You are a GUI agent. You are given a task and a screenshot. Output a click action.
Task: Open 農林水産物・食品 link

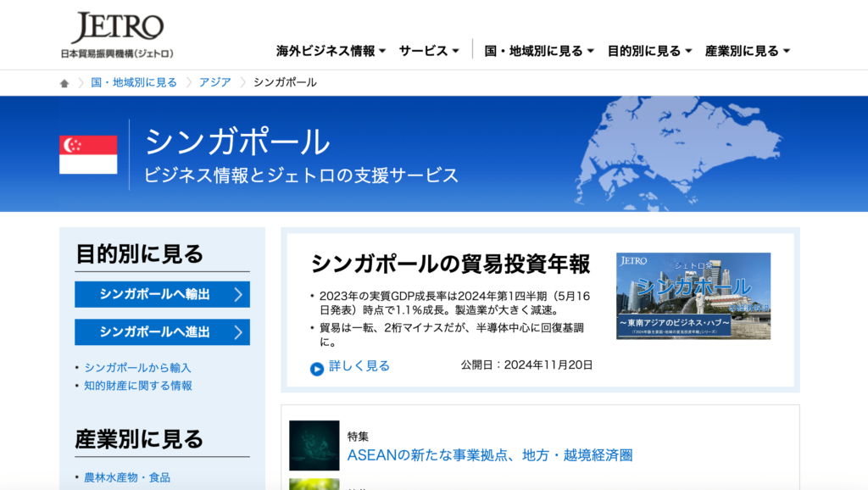127,477
